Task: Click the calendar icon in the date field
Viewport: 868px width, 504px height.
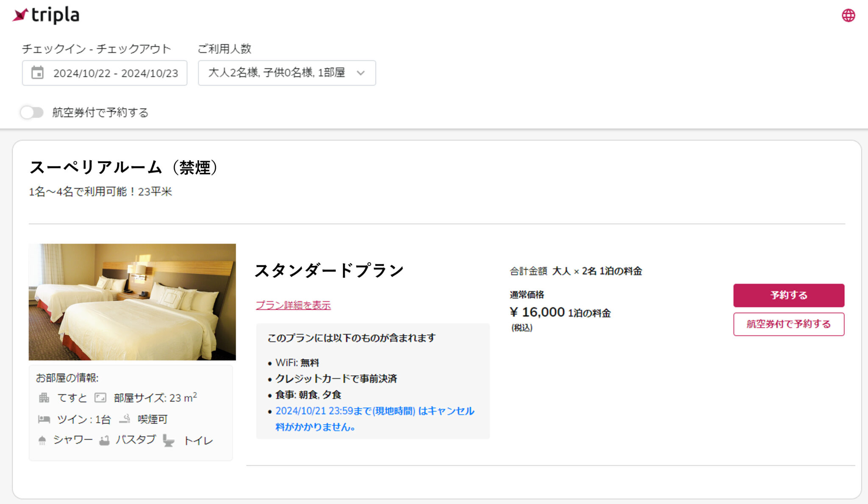Action: pyautogui.click(x=38, y=73)
